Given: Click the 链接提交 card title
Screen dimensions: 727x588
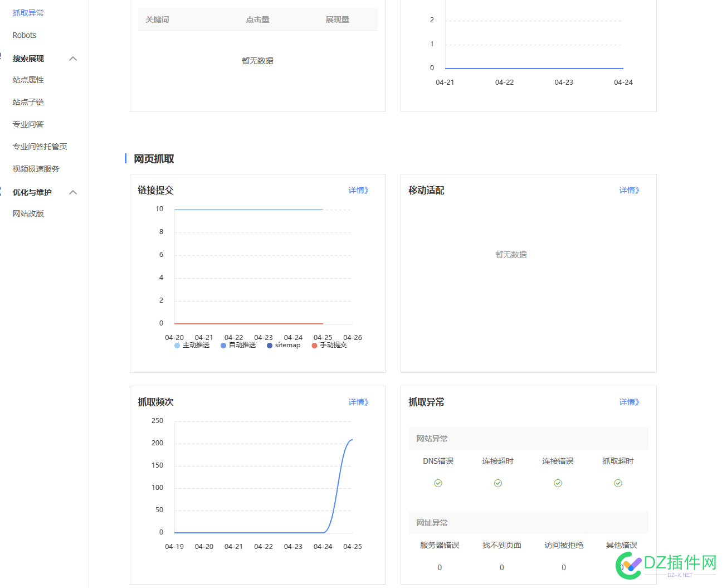Looking at the screenshot, I should (x=156, y=190).
